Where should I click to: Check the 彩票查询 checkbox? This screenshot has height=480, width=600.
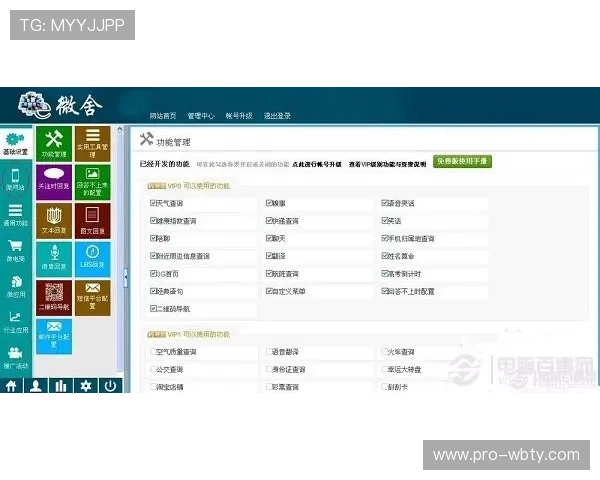click(x=269, y=387)
